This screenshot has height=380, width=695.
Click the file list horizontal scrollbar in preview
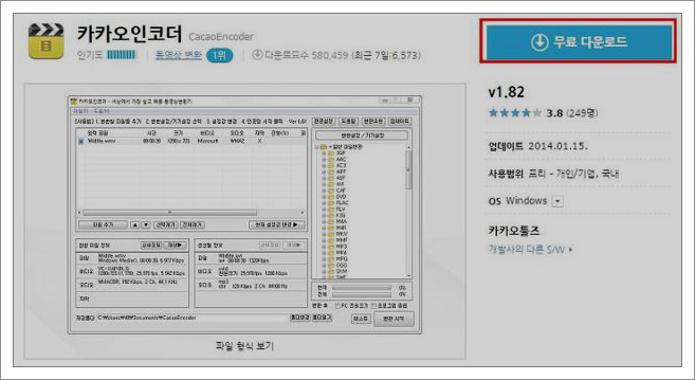click(x=191, y=212)
